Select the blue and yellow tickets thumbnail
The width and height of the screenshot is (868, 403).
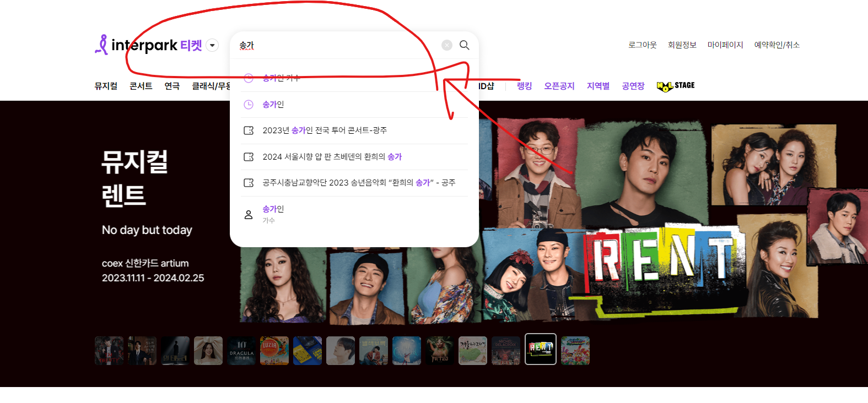coord(308,351)
